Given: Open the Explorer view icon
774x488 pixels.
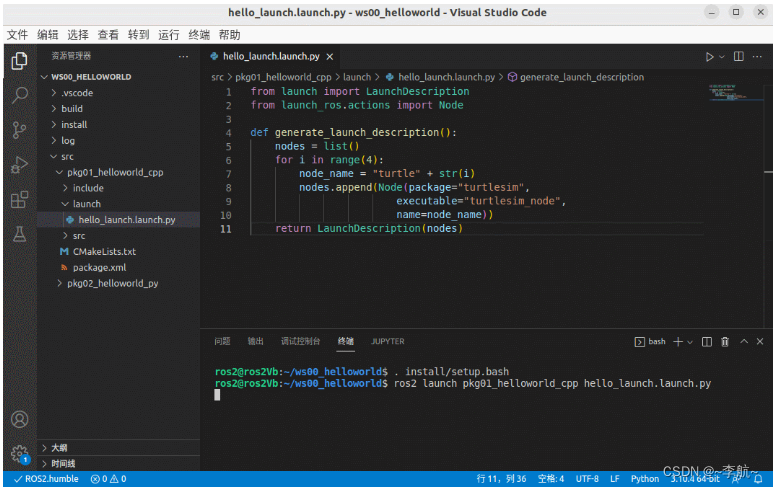Looking at the screenshot, I should (x=19, y=61).
